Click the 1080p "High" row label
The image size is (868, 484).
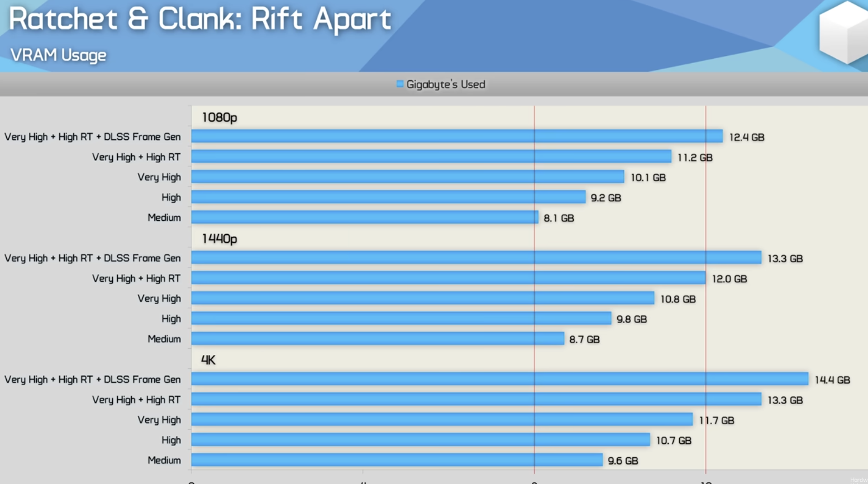(x=171, y=197)
